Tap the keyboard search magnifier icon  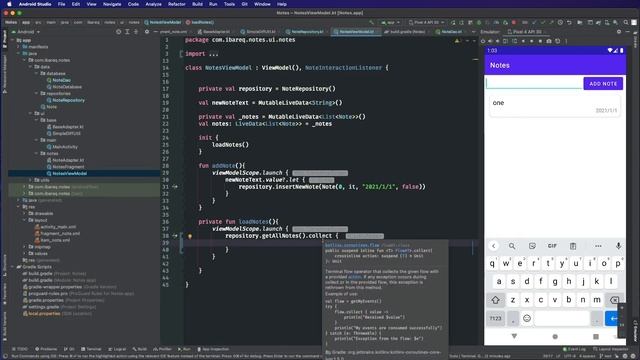(x=512, y=246)
